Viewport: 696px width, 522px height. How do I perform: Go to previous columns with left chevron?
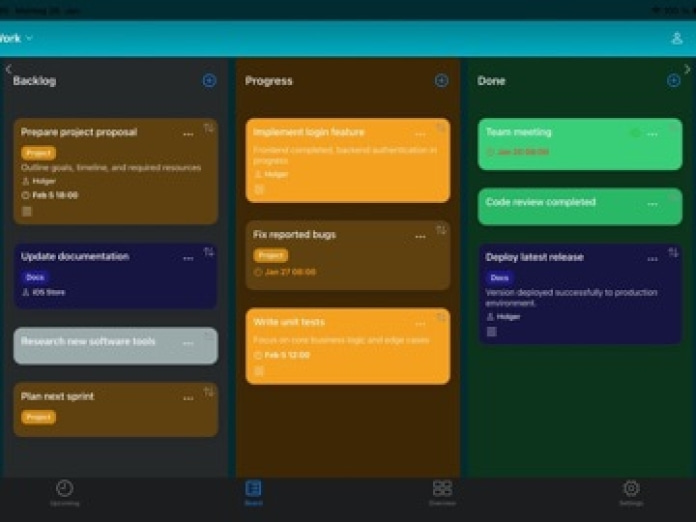tap(8, 69)
